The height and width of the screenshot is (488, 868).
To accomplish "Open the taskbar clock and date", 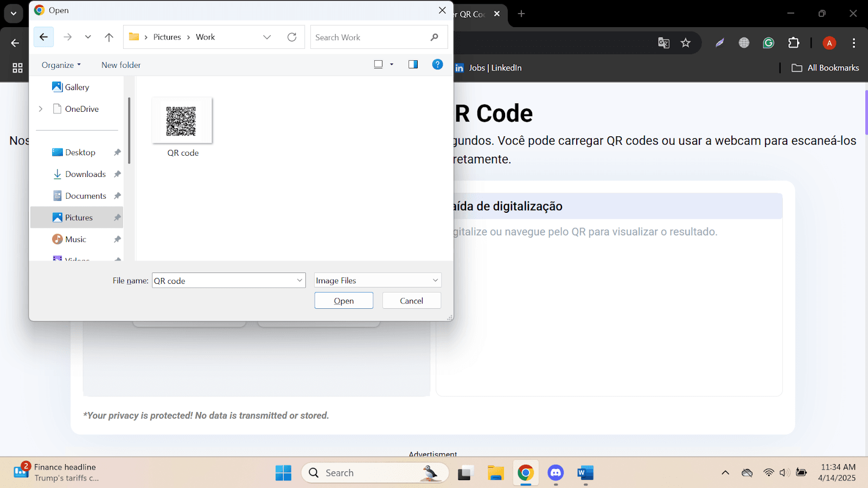I will pyautogui.click(x=838, y=472).
